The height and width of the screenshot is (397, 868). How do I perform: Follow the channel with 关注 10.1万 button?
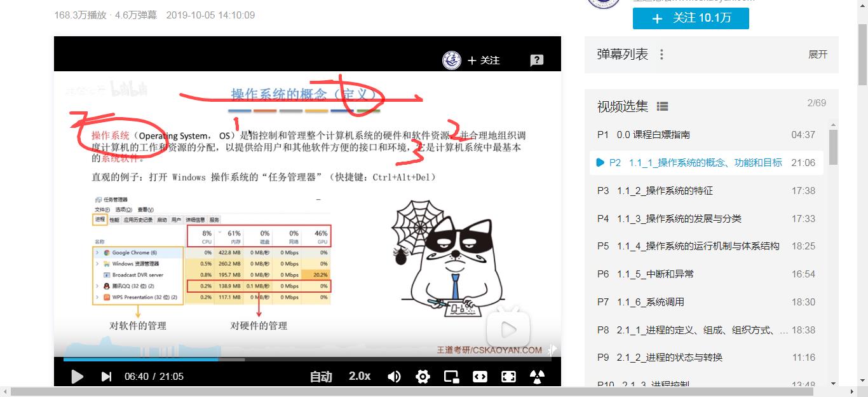click(691, 18)
